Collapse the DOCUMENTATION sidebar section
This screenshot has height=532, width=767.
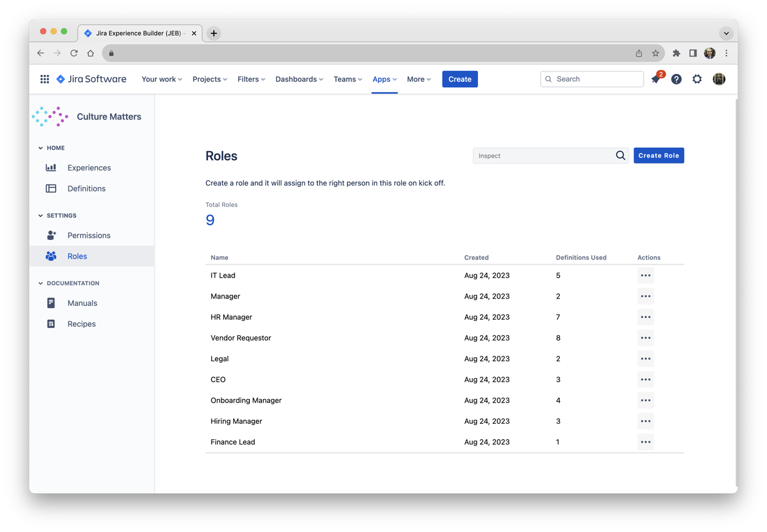click(41, 283)
